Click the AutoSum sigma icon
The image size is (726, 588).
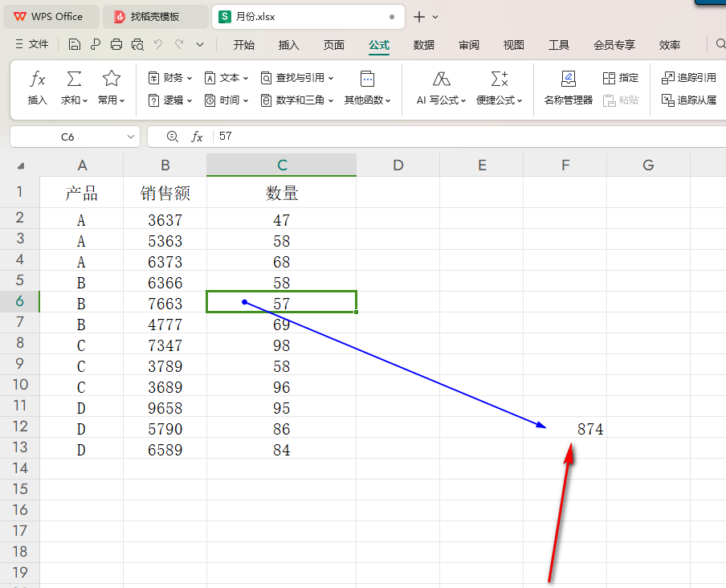[74, 79]
